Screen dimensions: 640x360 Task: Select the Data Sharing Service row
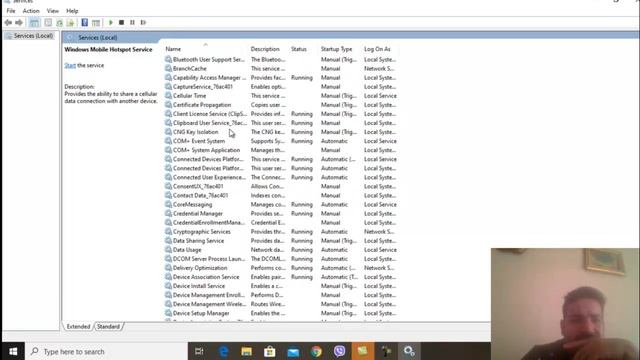(x=281, y=241)
